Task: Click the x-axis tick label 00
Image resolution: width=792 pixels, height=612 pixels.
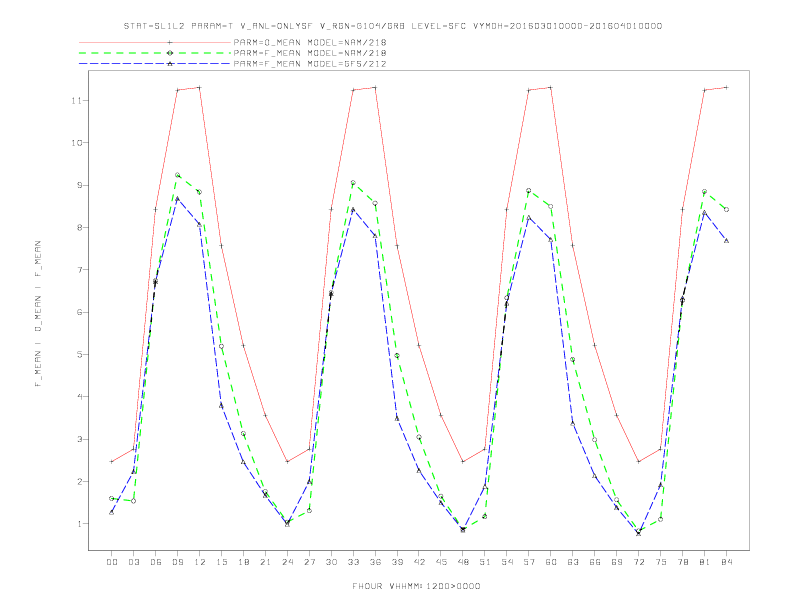Action: tap(112, 562)
